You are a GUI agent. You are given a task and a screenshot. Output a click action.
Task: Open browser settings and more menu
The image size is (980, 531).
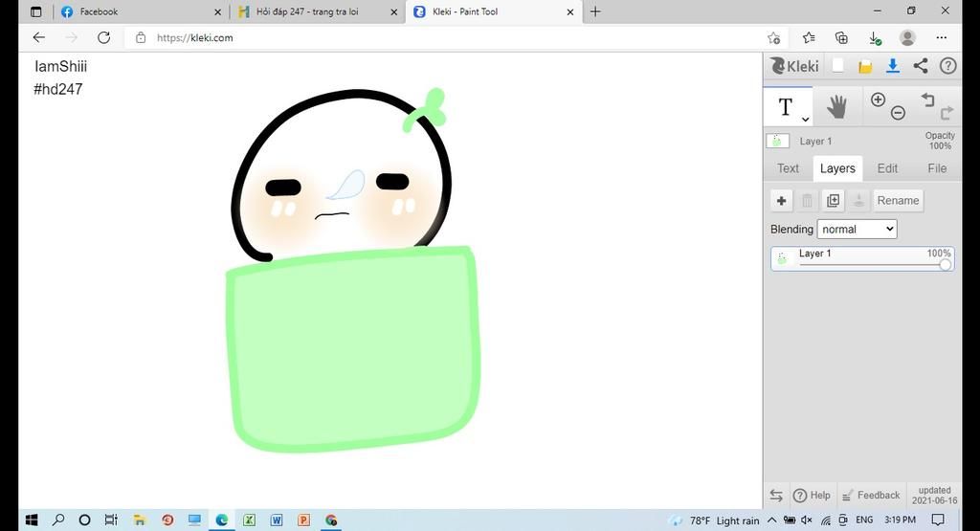click(x=942, y=37)
